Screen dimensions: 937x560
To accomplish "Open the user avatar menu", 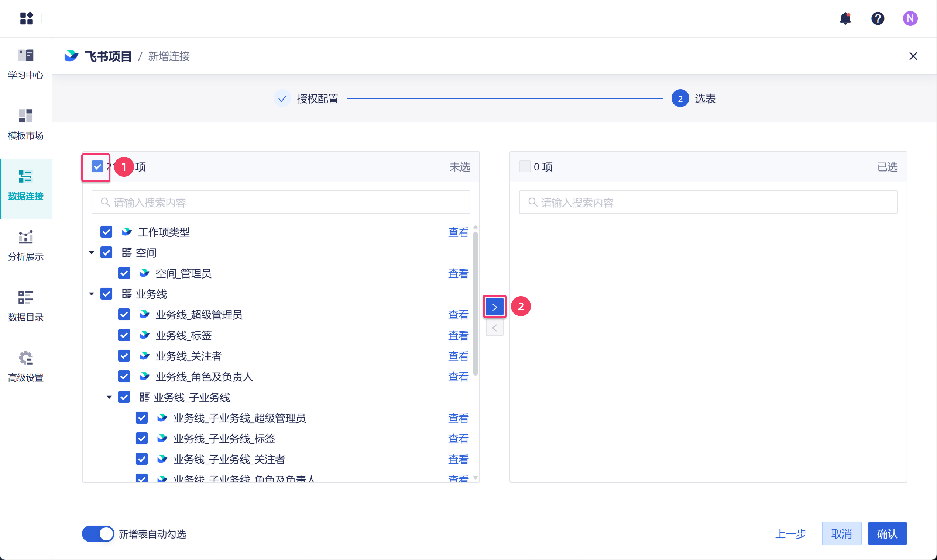I will tap(910, 18).
